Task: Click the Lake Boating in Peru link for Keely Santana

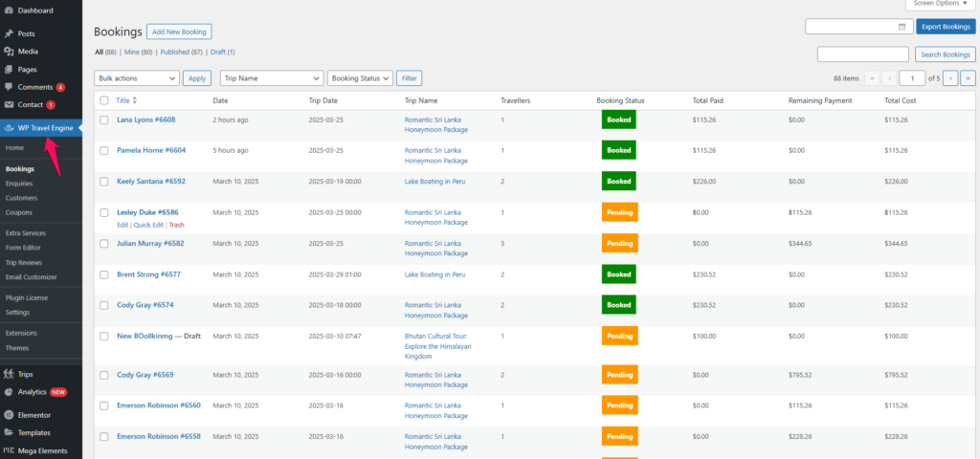Action: (435, 182)
